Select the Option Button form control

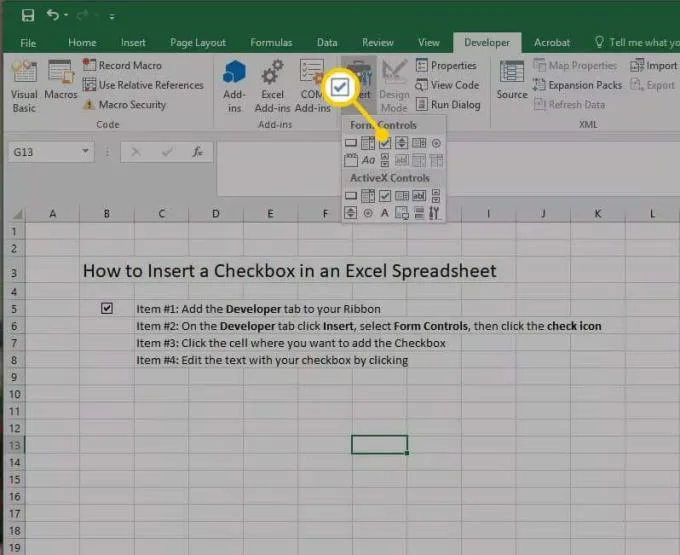pos(436,143)
